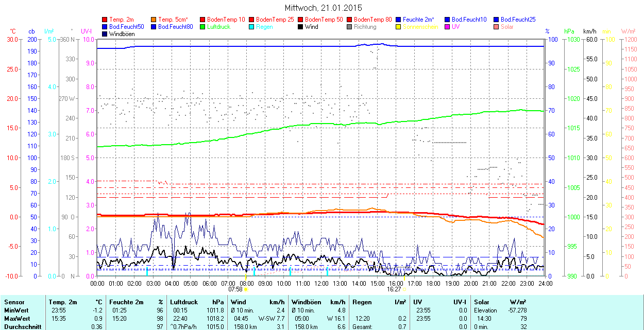
Task: Click the gray Richtung legend swatch
Action: click(x=349, y=27)
